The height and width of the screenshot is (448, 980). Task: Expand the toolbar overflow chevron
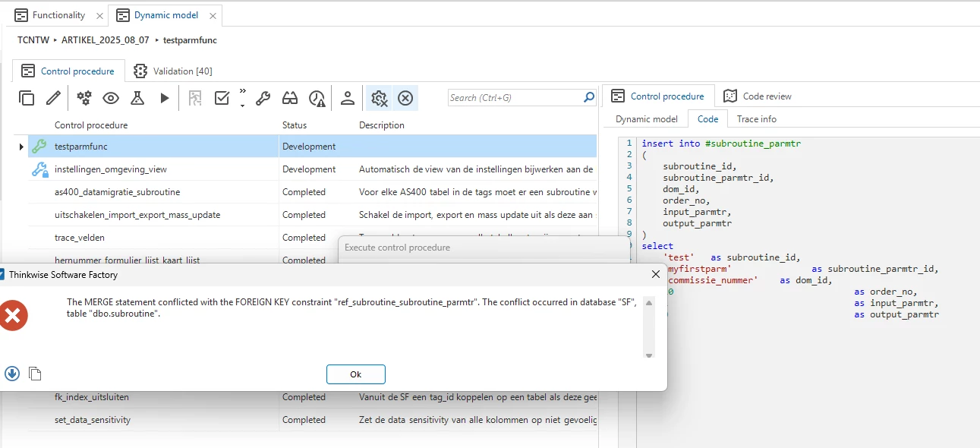243,98
